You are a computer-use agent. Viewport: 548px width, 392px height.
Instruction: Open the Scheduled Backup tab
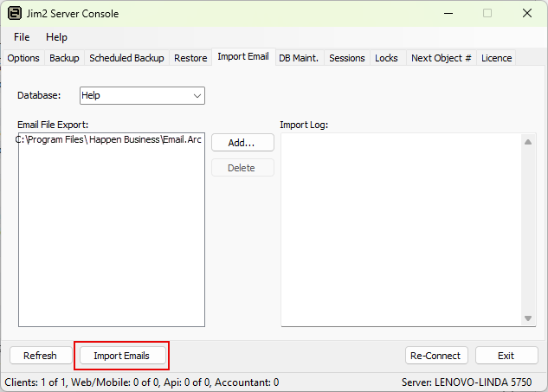click(126, 58)
